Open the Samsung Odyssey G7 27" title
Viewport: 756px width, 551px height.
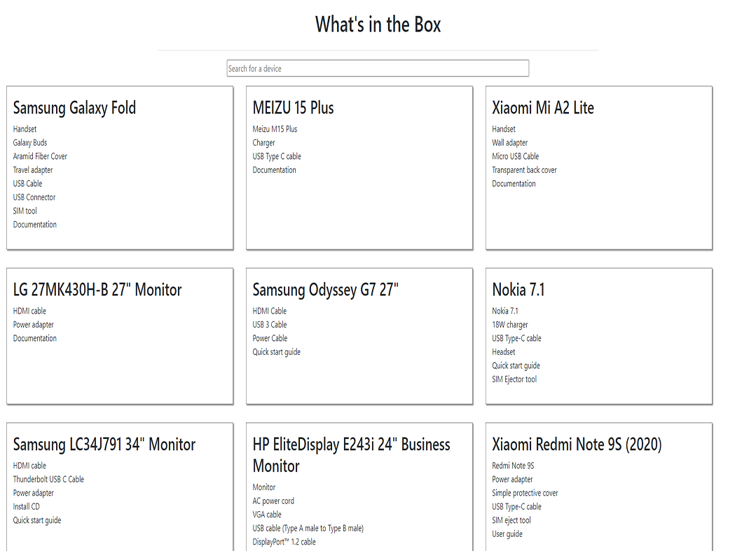pyautogui.click(x=325, y=290)
